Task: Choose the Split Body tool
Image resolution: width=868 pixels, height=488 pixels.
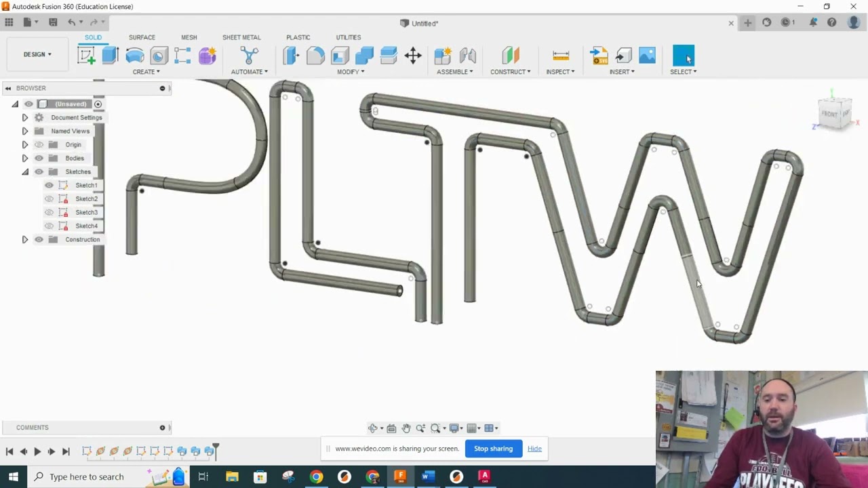Action: point(389,56)
